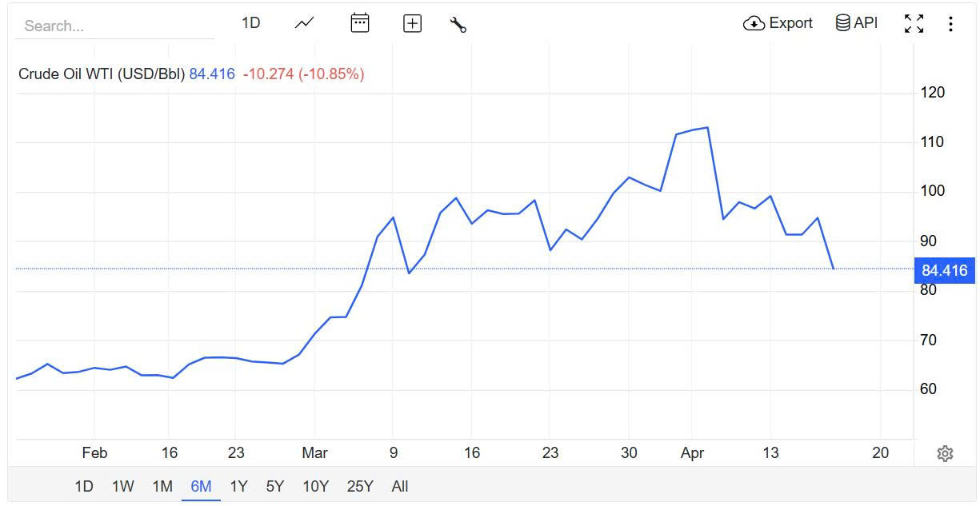
Task: Open the wrench chart tools icon
Action: 458,24
